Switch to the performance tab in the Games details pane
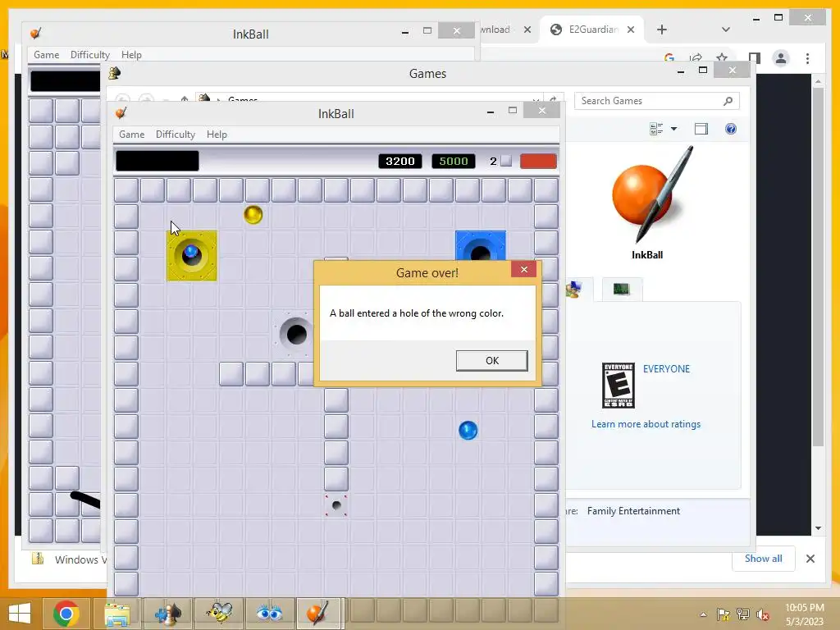 coord(622,290)
